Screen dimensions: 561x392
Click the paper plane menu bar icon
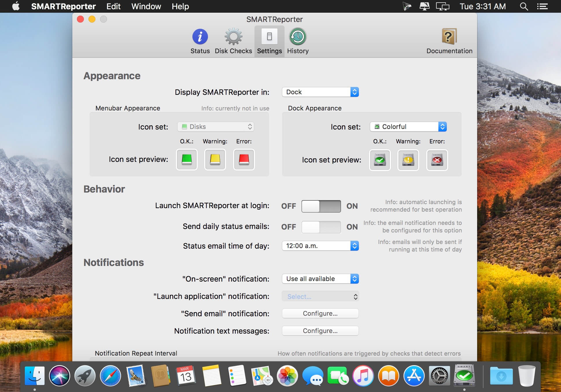coord(407,6)
